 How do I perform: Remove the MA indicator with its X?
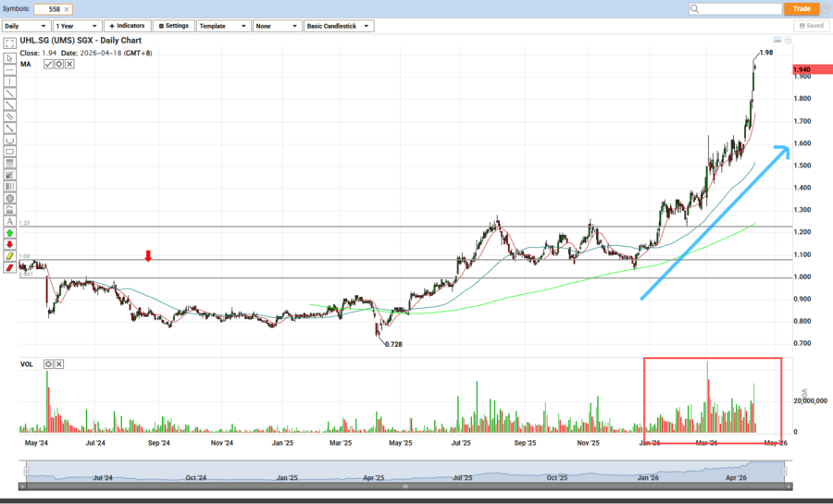pos(69,64)
